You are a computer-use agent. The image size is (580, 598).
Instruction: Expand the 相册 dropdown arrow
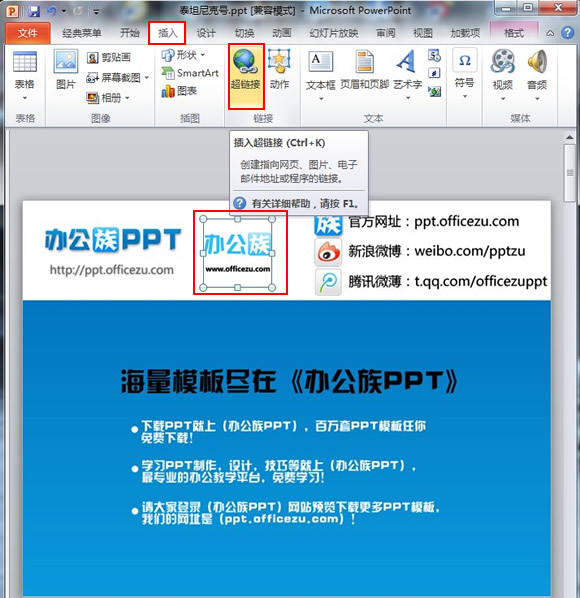coord(127,98)
